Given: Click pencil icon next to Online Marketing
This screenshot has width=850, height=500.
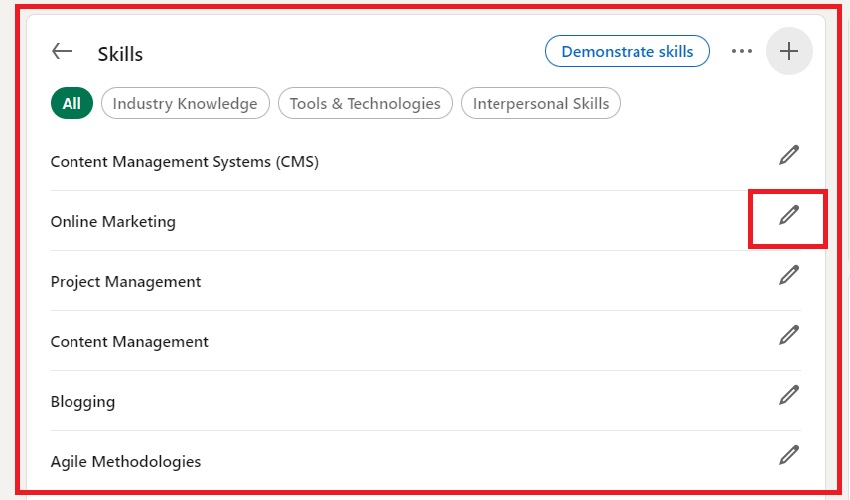Looking at the screenshot, I should click(789, 215).
